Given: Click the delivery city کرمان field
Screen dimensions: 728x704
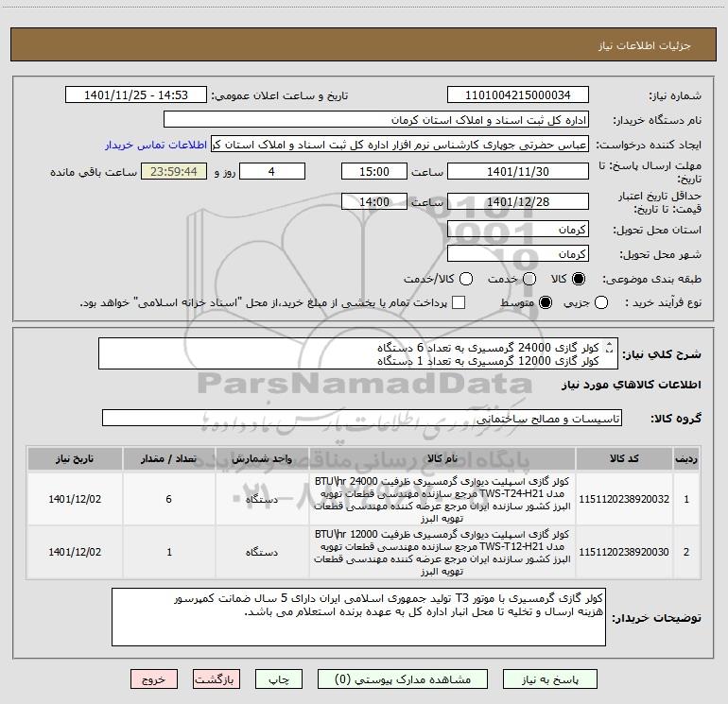Looking at the screenshot, I should 518,254.
